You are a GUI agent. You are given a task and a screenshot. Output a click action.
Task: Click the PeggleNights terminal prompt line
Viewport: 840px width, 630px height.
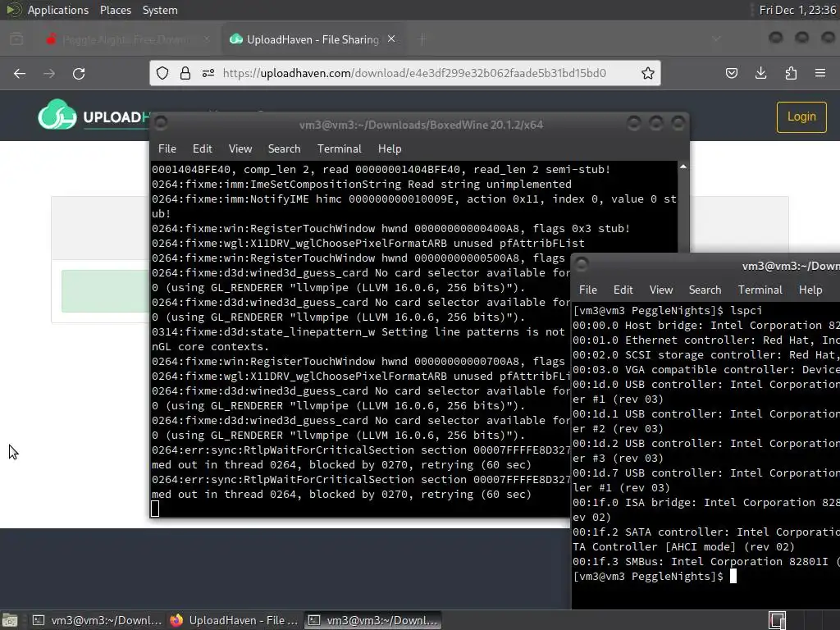(x=655, y=577)
